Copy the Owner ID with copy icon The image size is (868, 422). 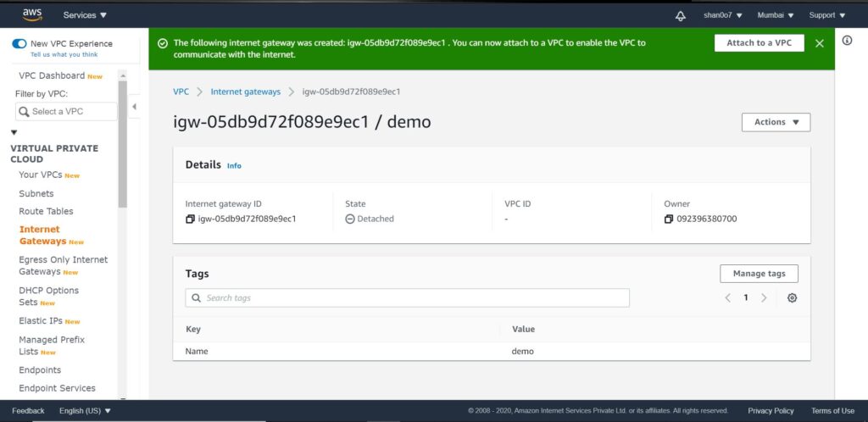(x=669, y=219)
